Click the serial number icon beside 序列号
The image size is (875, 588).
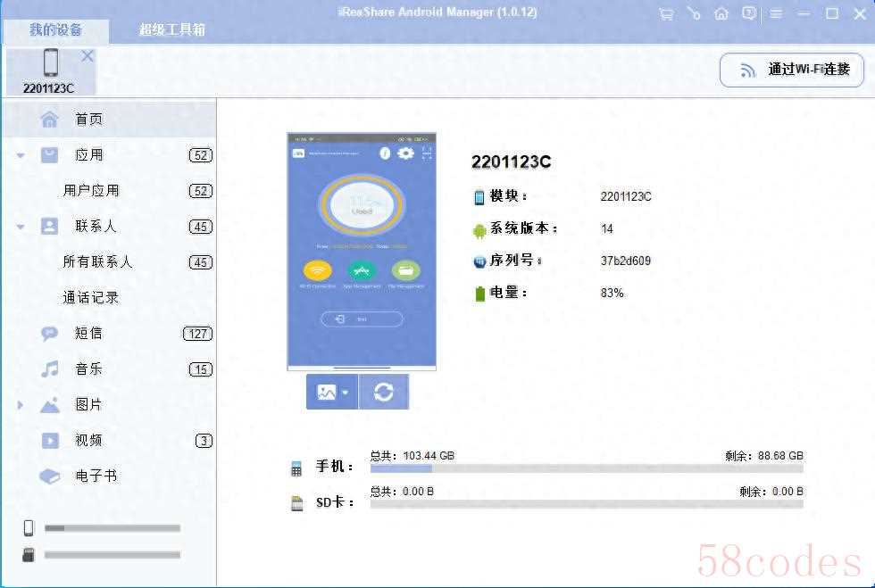(x=479, y=261)
